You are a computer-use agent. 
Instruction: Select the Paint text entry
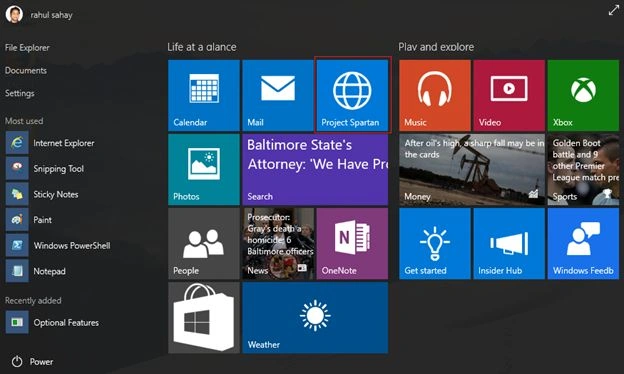[x=43, y=220]
